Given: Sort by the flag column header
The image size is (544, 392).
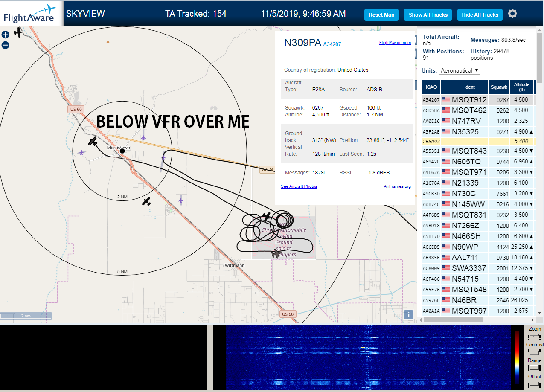Looking at the screenshot, I should pyautogui.click(x=446, y=87).
